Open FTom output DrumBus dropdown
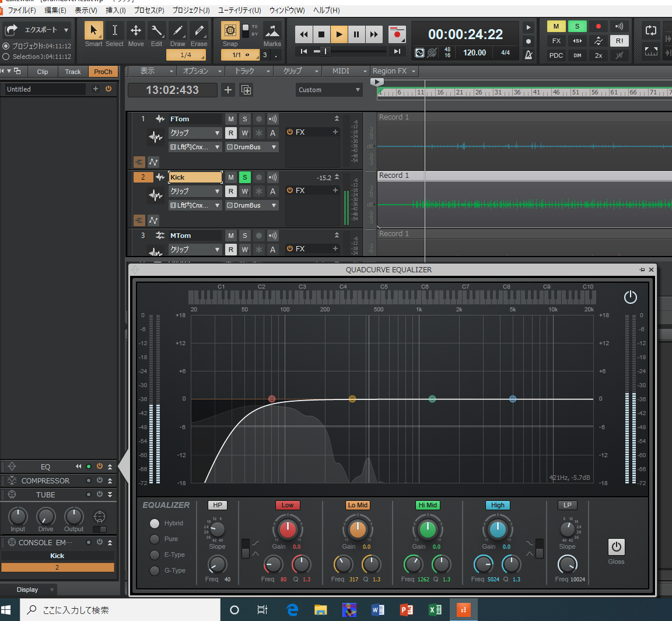This screenshot has height=621, width=672. [x=252, y=147]
